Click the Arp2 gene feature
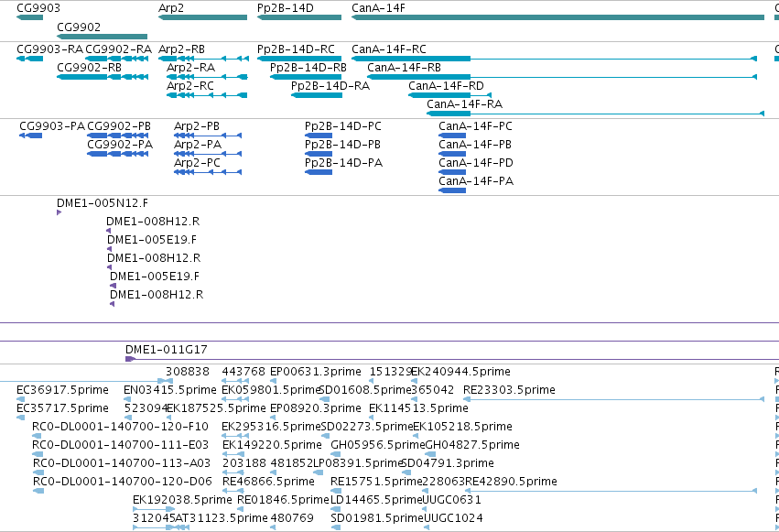 click(202, 17)
